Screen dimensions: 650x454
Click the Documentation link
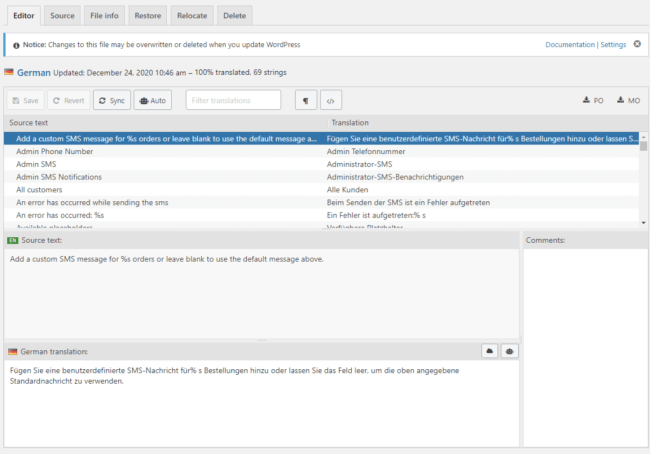coord(570,45)
